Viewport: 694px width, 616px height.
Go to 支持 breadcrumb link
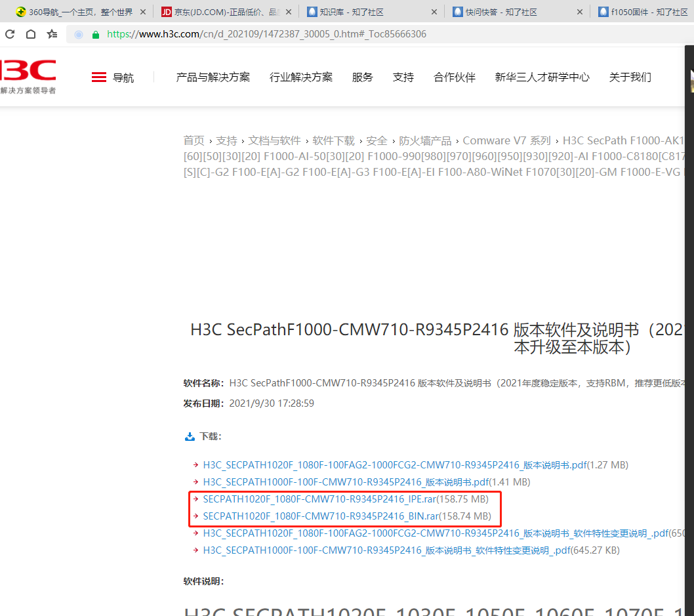pyautogui.click(x=226, y=141)
